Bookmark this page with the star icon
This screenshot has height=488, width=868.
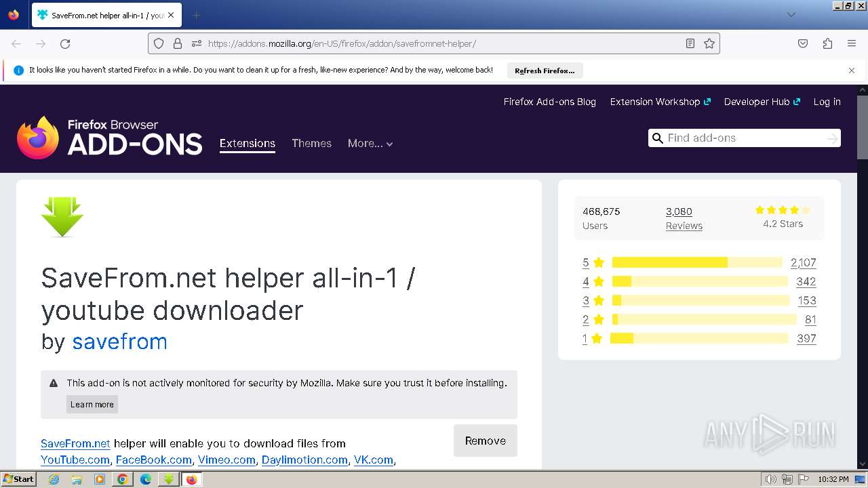(709, 43)
